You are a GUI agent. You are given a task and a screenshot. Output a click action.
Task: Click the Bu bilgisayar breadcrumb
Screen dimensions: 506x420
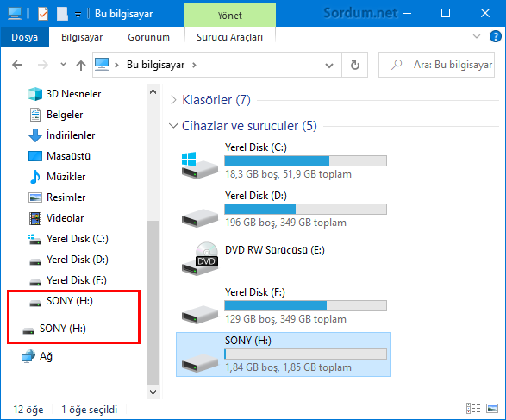[x=155, y=65]
